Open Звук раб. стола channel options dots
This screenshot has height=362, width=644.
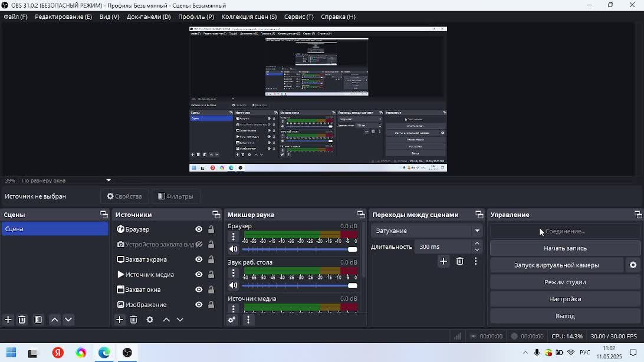[234, 273]
